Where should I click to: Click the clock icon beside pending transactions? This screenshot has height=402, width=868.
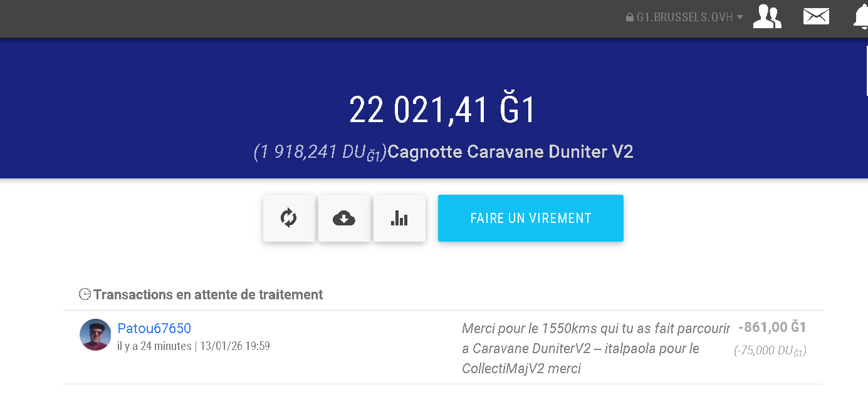85,294
